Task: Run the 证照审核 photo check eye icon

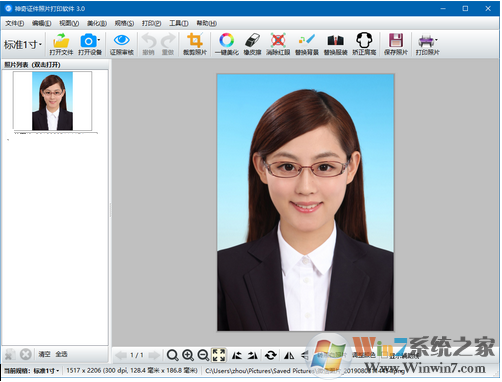Action: tap(122, 44)
